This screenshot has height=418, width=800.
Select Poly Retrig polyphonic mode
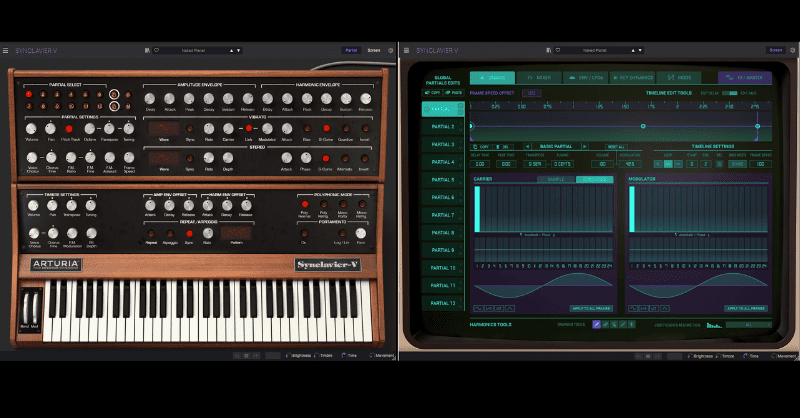point(324,205)
